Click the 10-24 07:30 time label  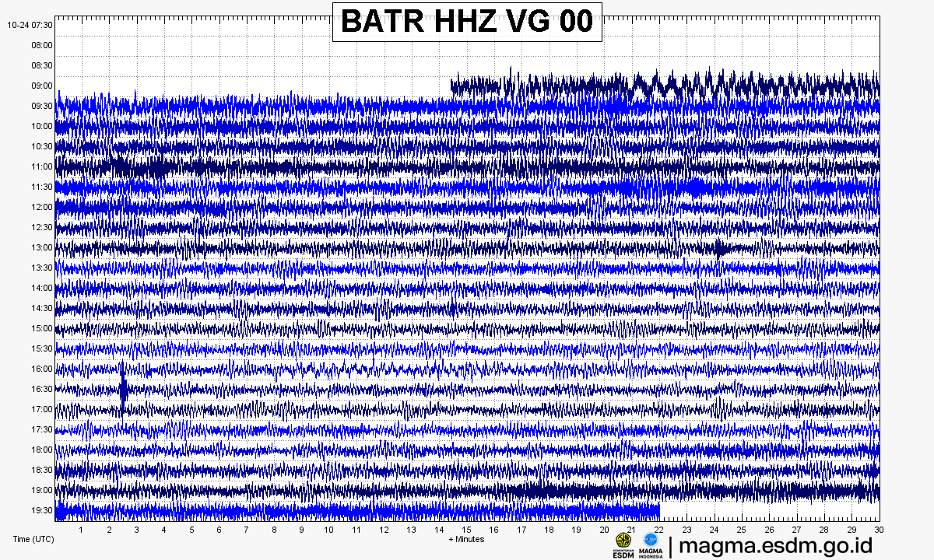[30, 25]
